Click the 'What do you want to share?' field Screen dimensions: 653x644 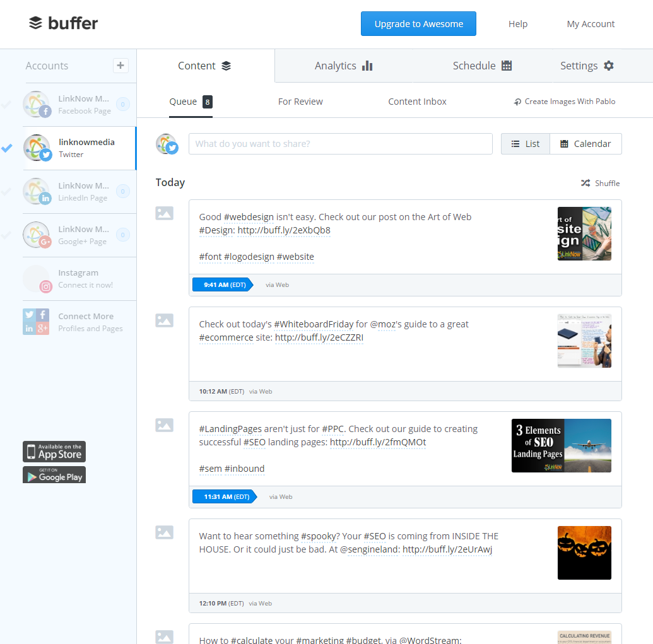coord(340,144)
